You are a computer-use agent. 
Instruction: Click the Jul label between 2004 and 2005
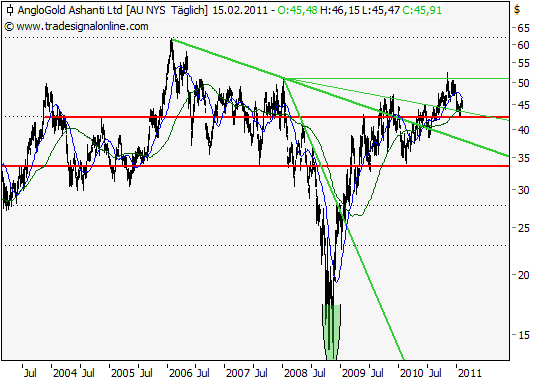click(88, 373)
